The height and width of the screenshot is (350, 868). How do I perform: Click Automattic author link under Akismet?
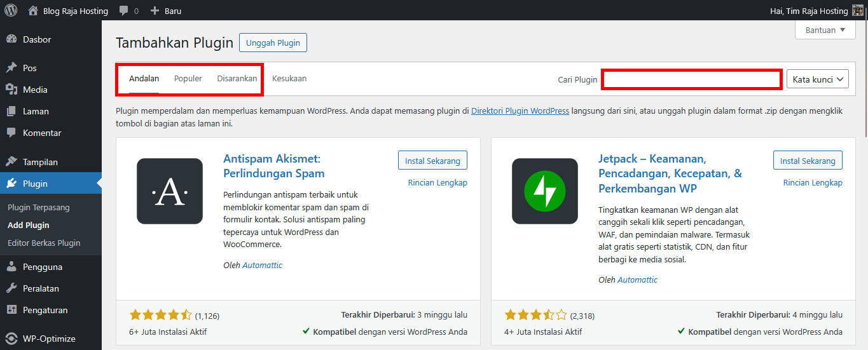(262, 266)
